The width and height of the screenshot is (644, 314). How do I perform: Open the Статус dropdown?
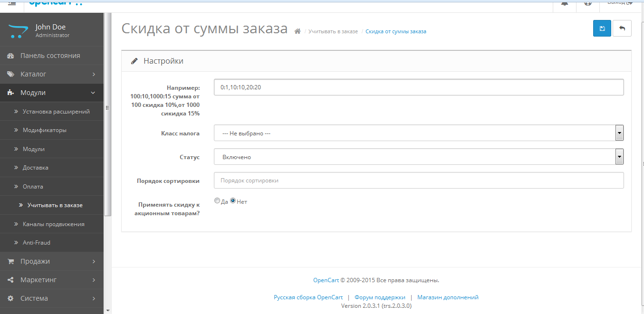[418, 157]
